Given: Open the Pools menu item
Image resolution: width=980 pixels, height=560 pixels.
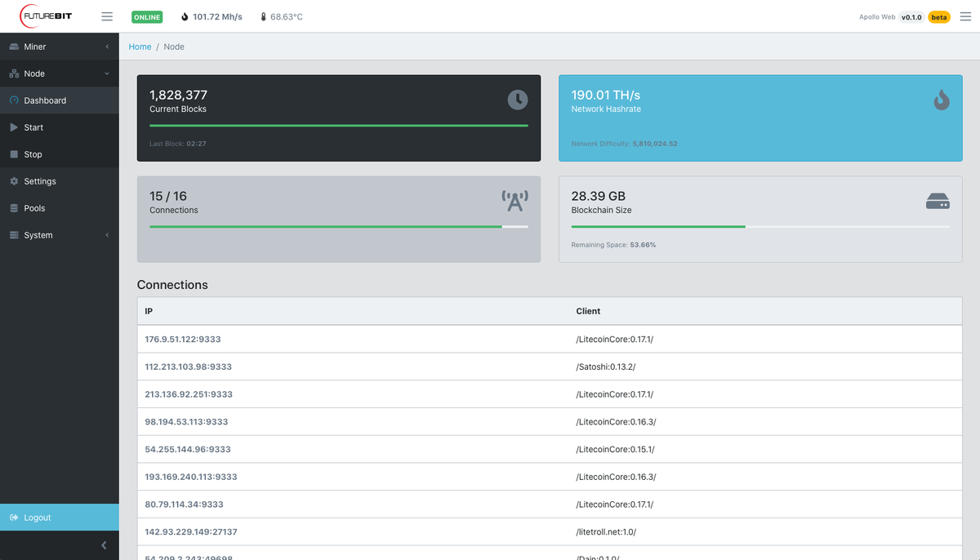Looking at the screenshot, I should click(60, 208).
